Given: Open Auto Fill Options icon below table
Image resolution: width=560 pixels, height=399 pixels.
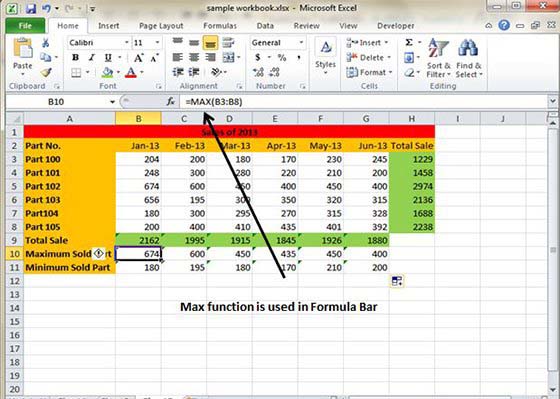Looking at the screenshot, I should pos(397,281).
